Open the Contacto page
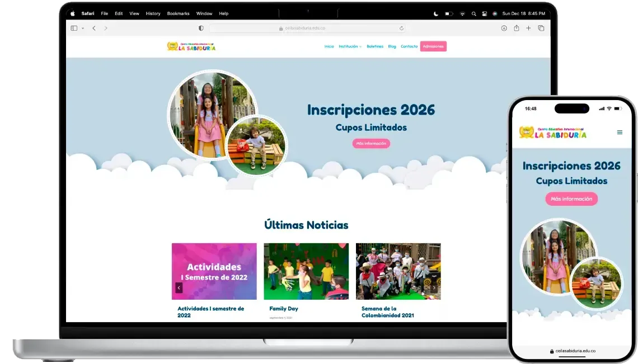Viewport: 638px width, 364px height. [409, 46]
